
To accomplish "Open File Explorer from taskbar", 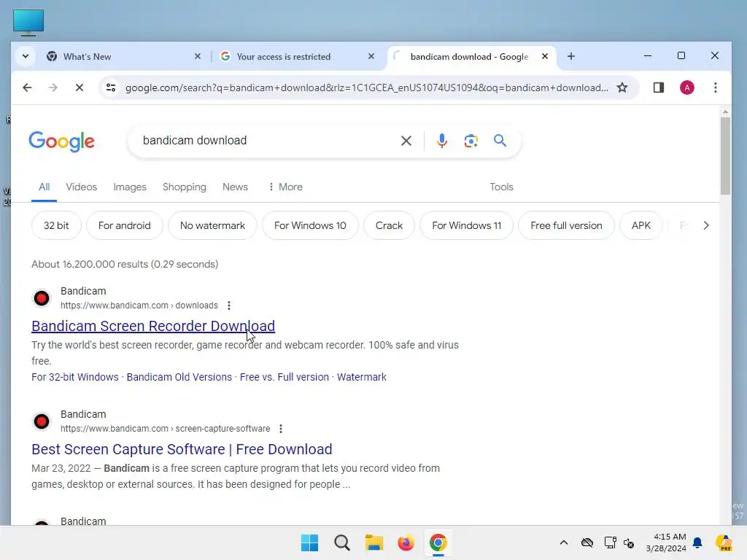I will (374, 542).
